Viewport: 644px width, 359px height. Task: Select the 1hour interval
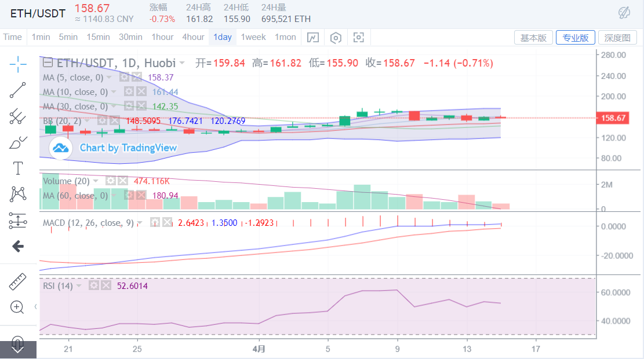click(163, 37)
